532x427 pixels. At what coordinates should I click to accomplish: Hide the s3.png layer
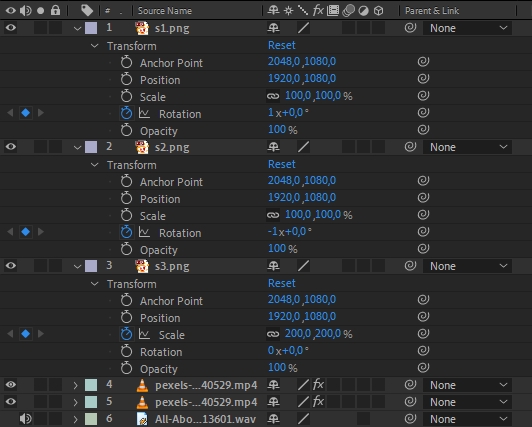(x=11, y=266)
